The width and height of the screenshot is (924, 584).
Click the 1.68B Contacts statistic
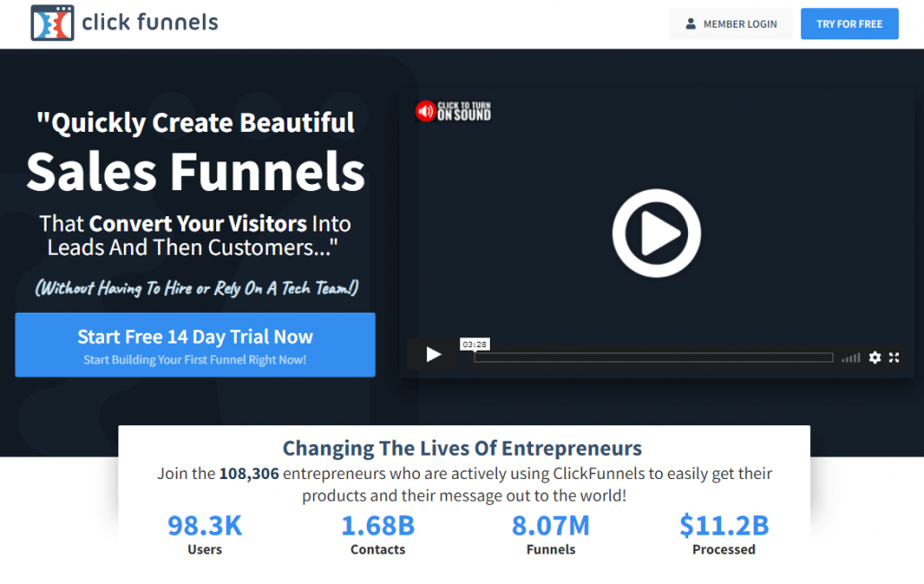378,535
